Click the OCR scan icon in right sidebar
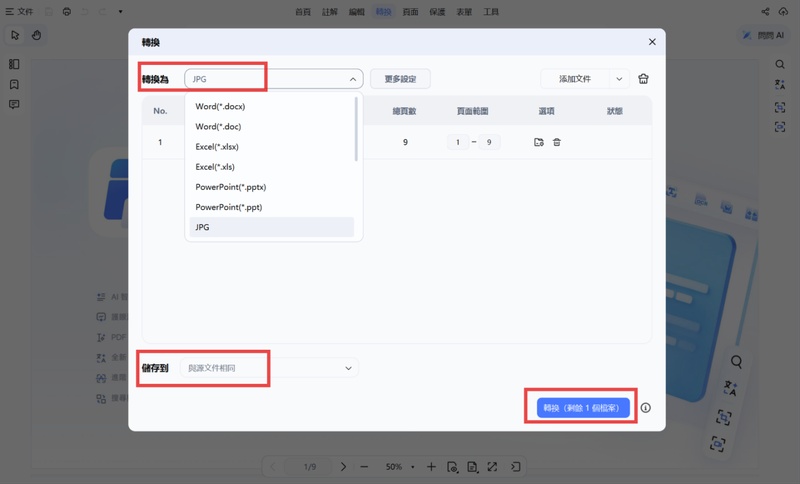Screen dimensions: 800x484 [x=780, y=107]
